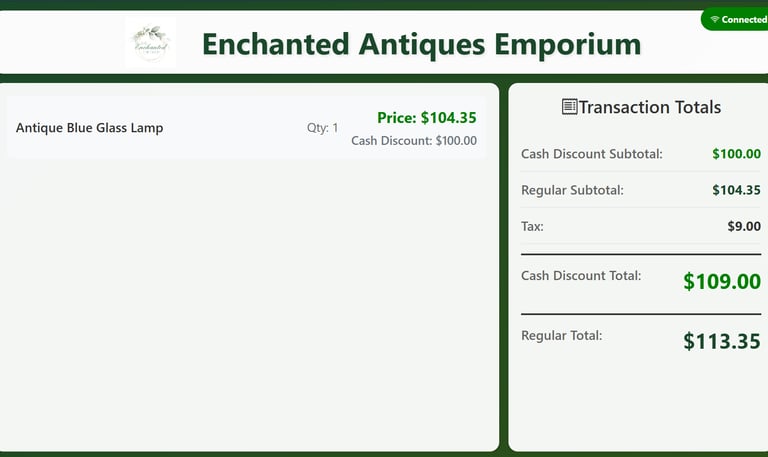Click the Qty: 1 quantity label
The image size is (768, 457).
point(322,128)
